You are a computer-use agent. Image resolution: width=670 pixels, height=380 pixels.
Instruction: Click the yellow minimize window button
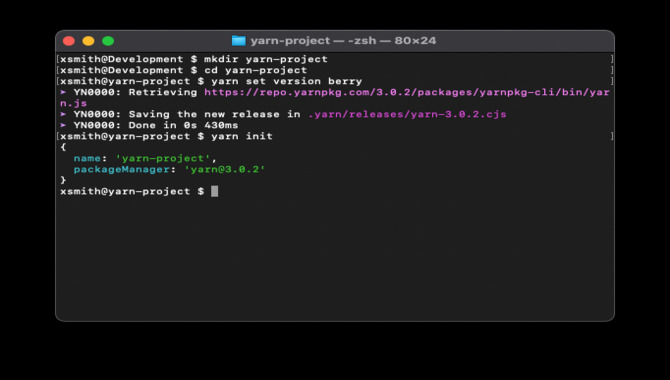88,41
